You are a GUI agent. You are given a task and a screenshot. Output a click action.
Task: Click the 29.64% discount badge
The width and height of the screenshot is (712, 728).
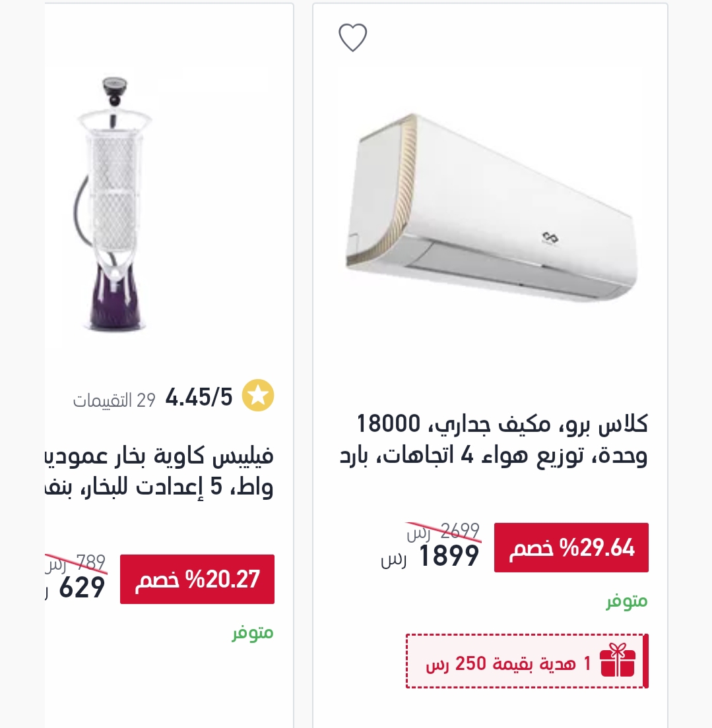(x=571, y=548)
